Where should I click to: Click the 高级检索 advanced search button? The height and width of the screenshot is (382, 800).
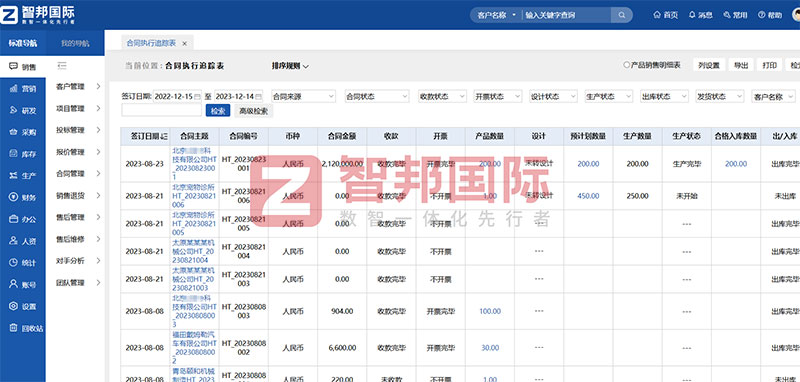pos(254,111)
